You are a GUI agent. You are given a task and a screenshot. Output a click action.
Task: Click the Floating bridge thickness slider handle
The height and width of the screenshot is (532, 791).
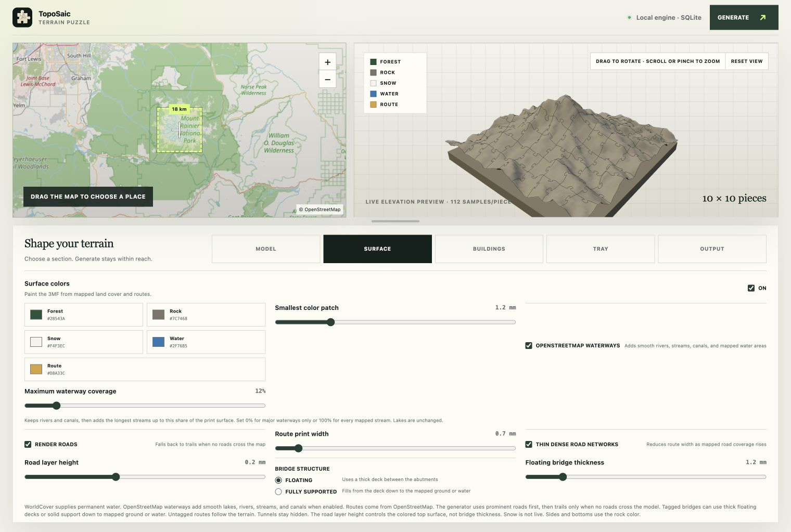pos(563,477)
